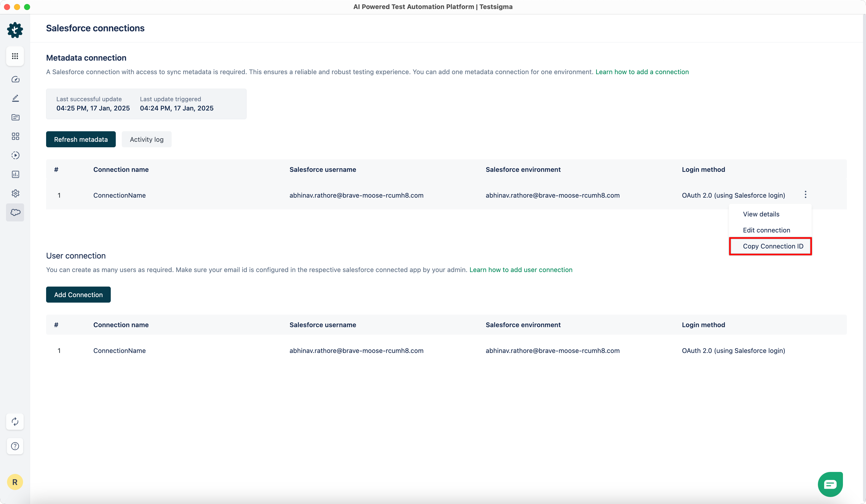This screenshot has width=866, height=504.
Task: Open the settings gear icon
Action: click(15, 193)
